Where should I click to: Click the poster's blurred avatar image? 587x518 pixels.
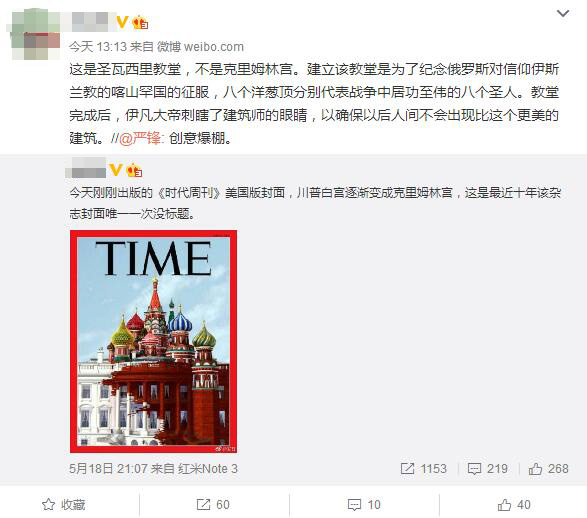tap(36, 35)
